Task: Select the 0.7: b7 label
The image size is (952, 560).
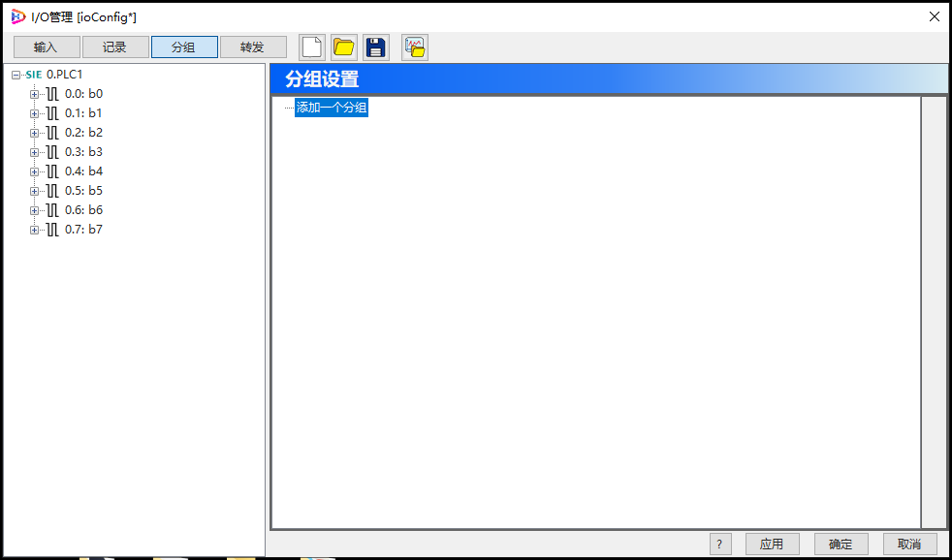Action: click(x=83, y=230)
